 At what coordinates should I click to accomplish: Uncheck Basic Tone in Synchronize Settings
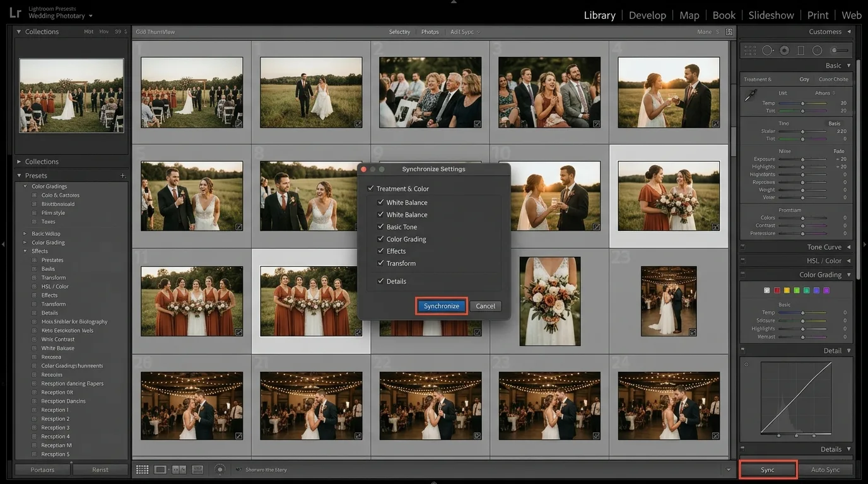(x=380, y=227)
